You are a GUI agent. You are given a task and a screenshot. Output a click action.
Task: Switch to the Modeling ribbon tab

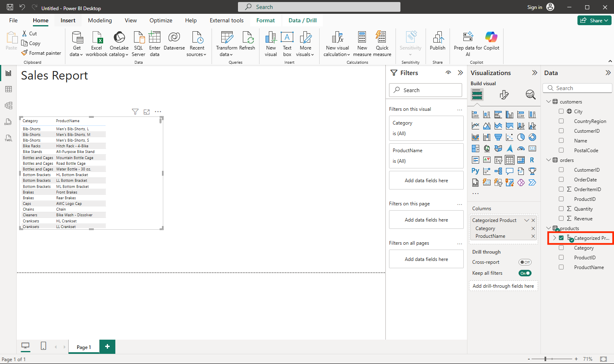[x=100, y=20]
